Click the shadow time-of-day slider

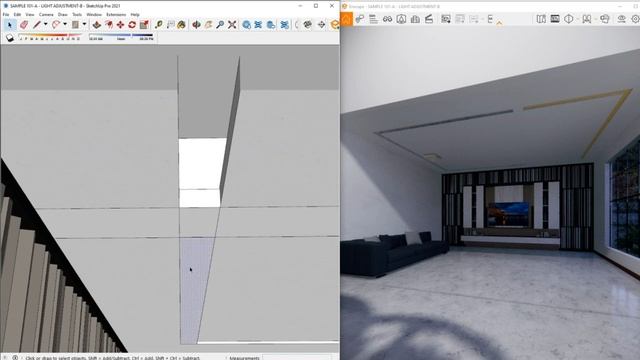coord(121,38)
